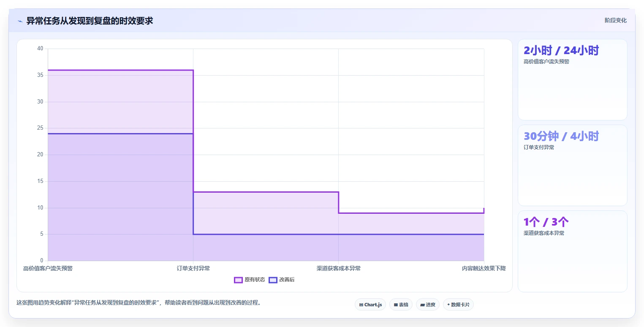The width and height of the screenshot is (644, 327).
Task: Click the chart title 异常任务从发现到复盘的时效要求
Action: click(90, 21)
